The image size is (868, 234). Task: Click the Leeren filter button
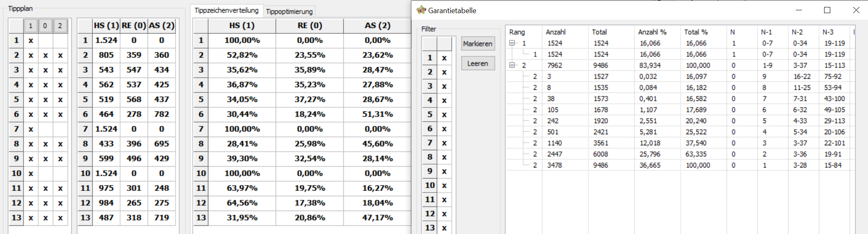478,64
